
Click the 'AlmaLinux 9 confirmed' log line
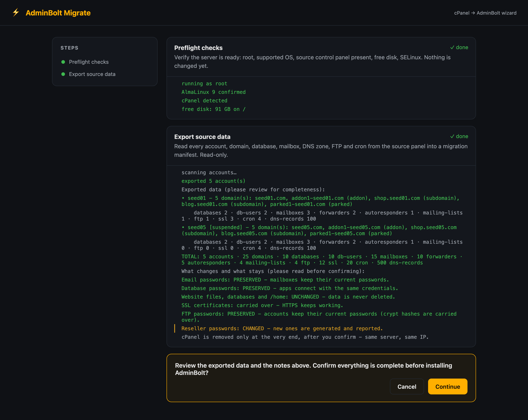213,92
